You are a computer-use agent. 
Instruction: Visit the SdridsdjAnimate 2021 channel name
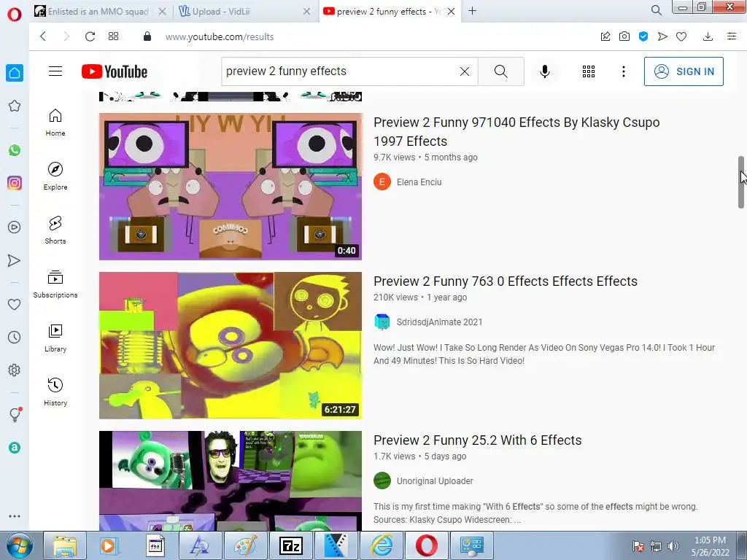pos(439,322)
